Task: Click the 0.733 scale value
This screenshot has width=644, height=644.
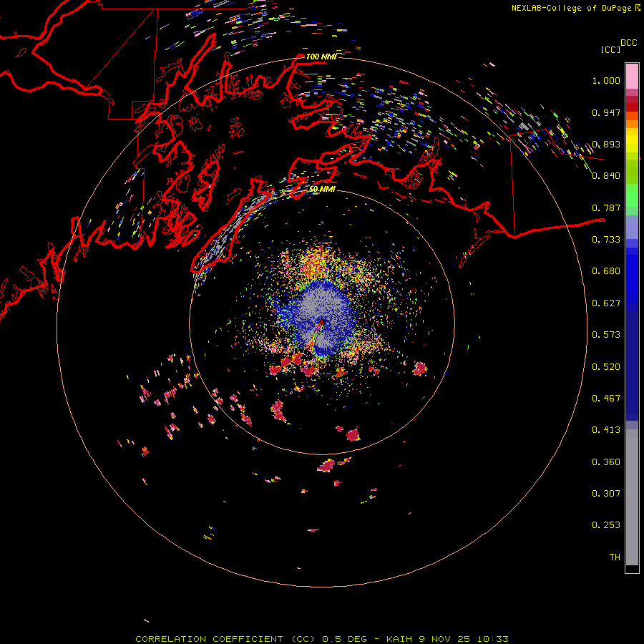Action: point(606,240)
